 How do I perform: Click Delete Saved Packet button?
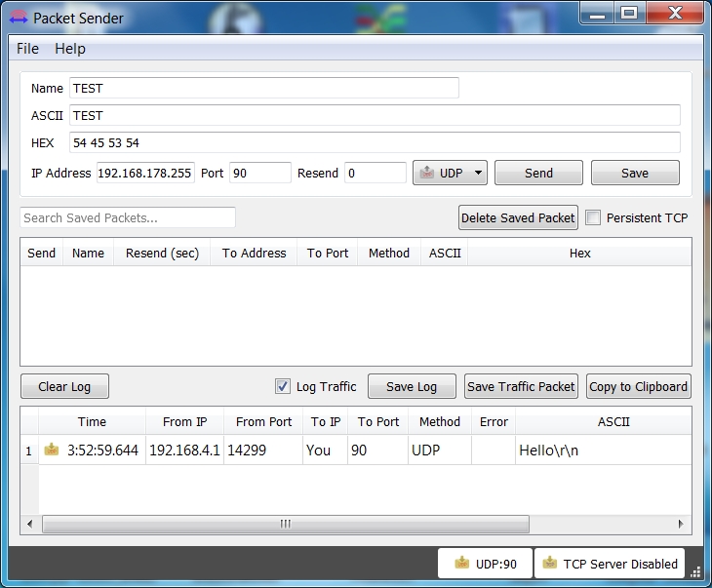point(518,217)
